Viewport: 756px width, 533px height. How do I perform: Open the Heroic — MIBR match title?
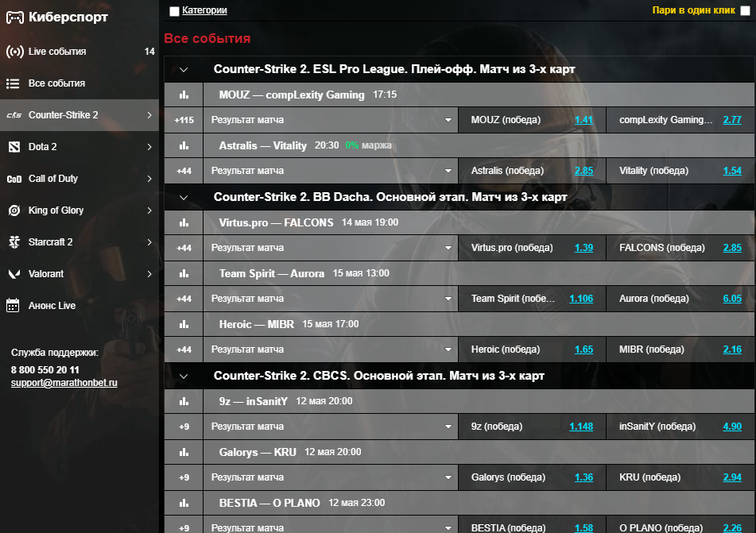257,324
